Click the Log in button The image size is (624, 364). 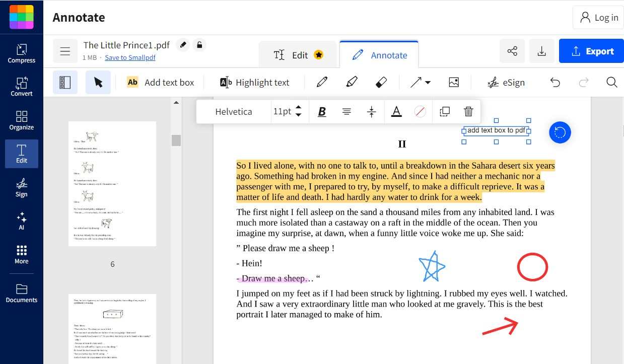click(598, 17)
